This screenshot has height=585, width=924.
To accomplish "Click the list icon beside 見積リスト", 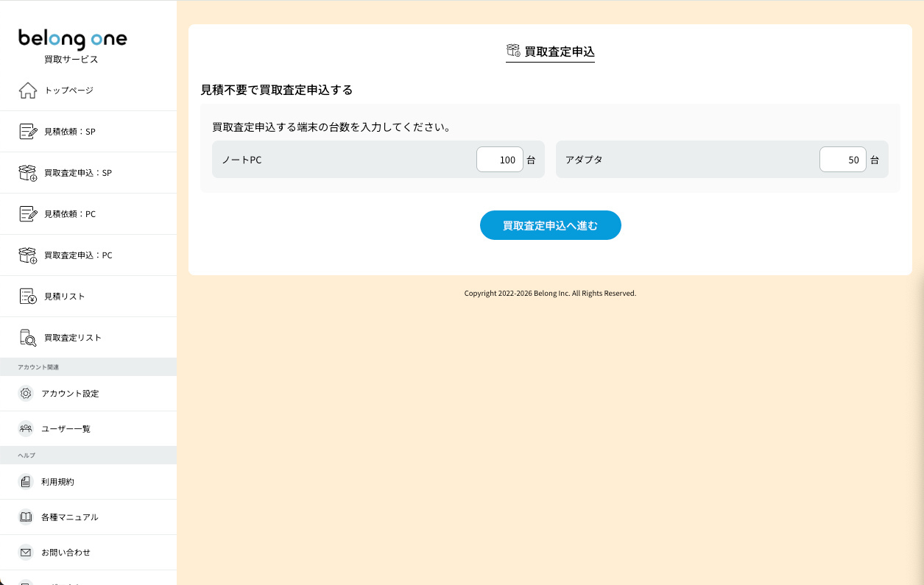I will (27, 297).
